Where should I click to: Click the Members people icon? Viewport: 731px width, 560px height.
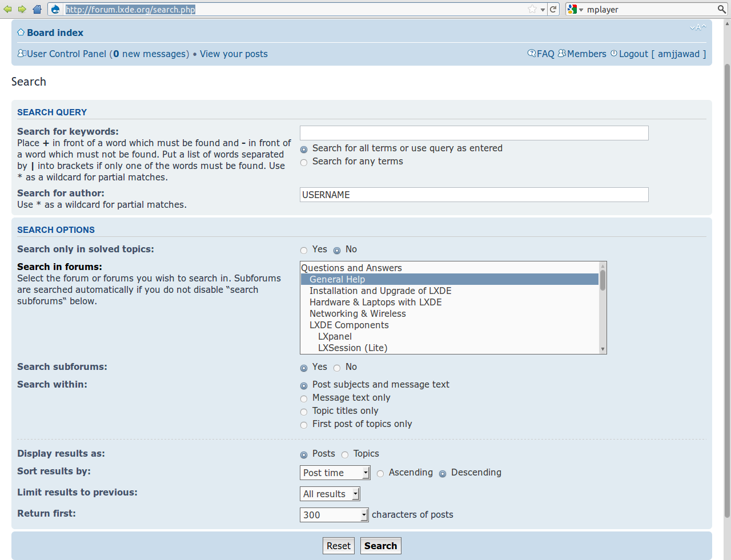tap(562, 53)
